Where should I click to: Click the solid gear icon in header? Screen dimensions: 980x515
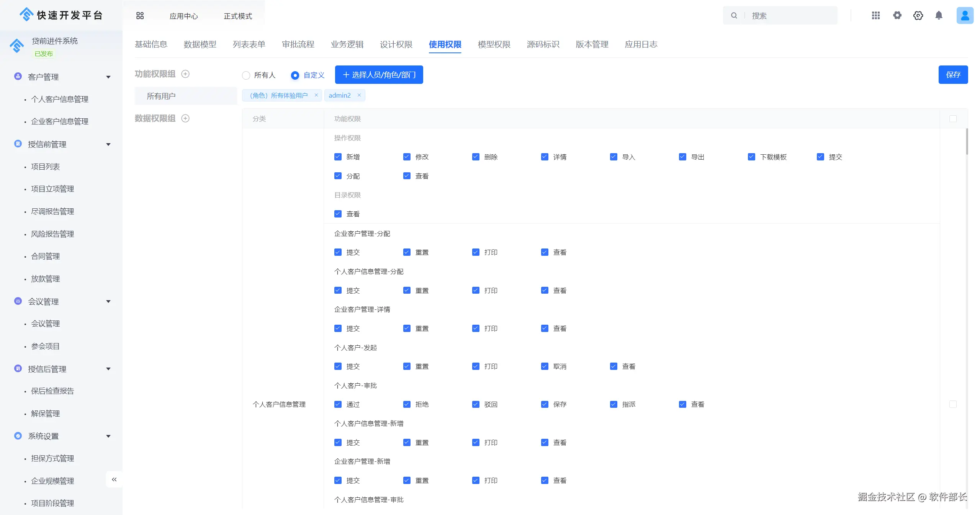(897, 15)
